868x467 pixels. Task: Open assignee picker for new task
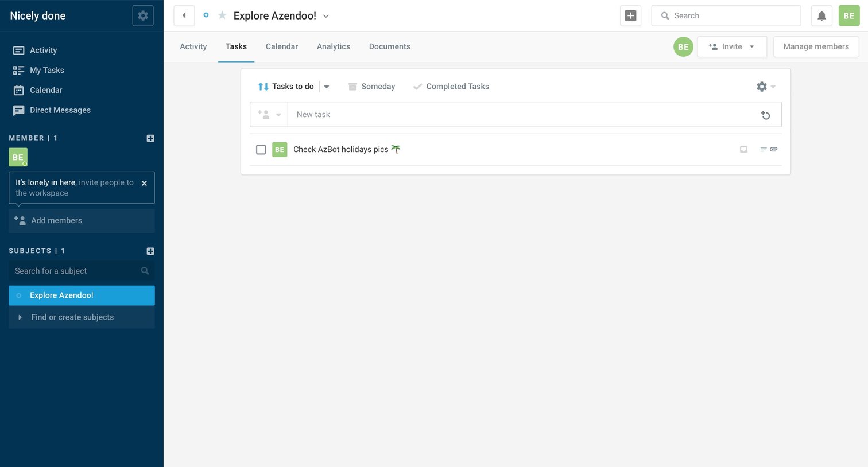pyautogui.click(x=269, y=115)
